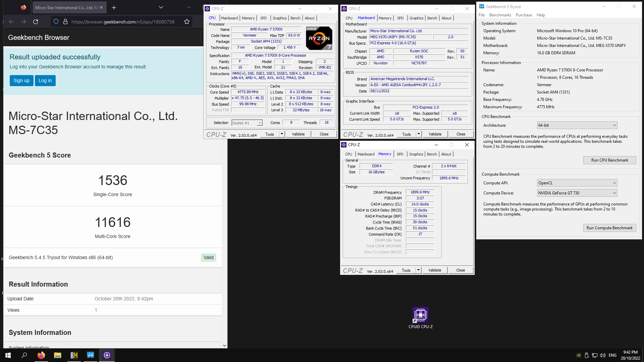This screenshot has height=362, width=644.
Task: Click Close button in CPU window
Action: (x=324, y=134)
